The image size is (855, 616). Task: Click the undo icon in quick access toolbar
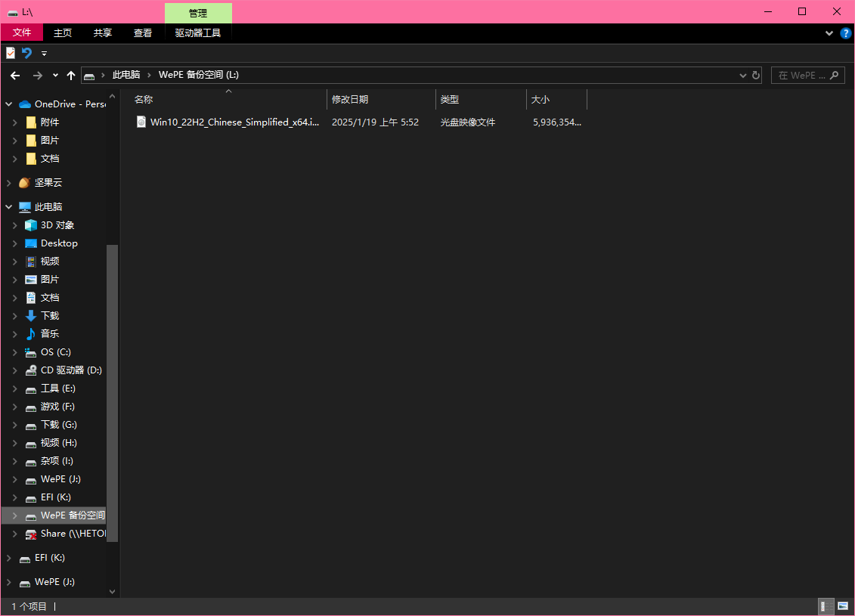(26, 53)
